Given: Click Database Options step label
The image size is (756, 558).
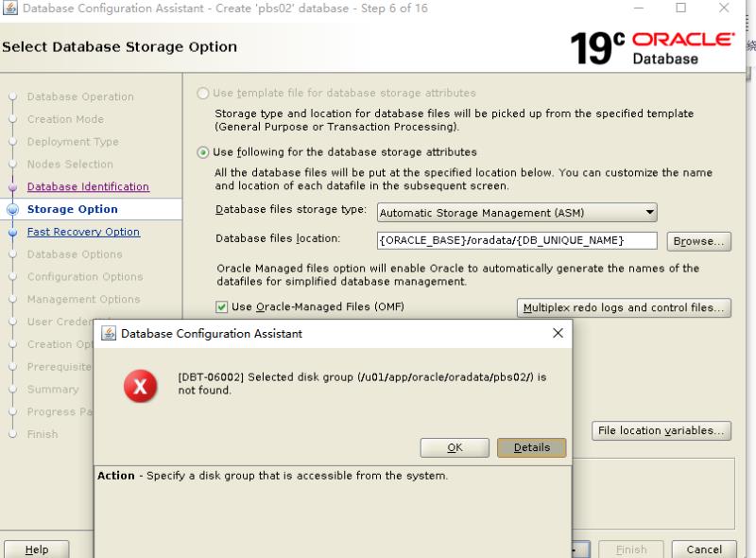Looking at the screenshot, I should point(75,254).
